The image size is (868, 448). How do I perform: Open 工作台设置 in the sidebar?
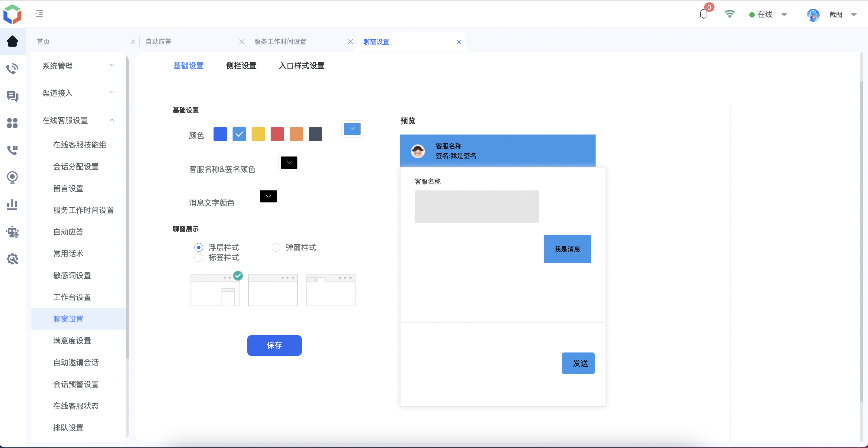[72, 297]
